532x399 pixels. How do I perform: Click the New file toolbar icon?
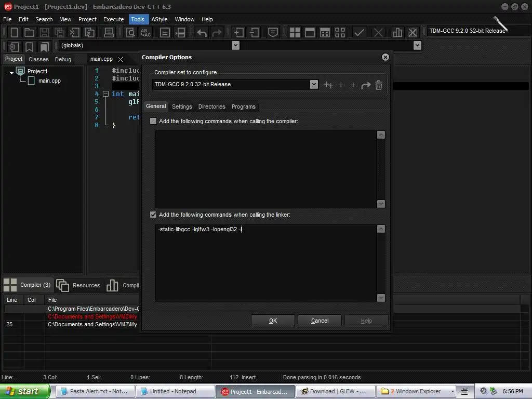click(x=14, y=33)
